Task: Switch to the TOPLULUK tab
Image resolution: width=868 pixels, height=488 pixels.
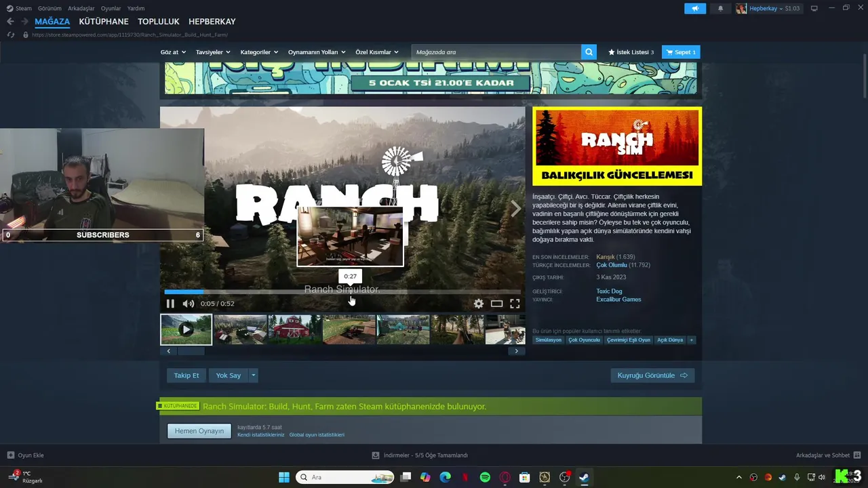Action: [159, 22]
